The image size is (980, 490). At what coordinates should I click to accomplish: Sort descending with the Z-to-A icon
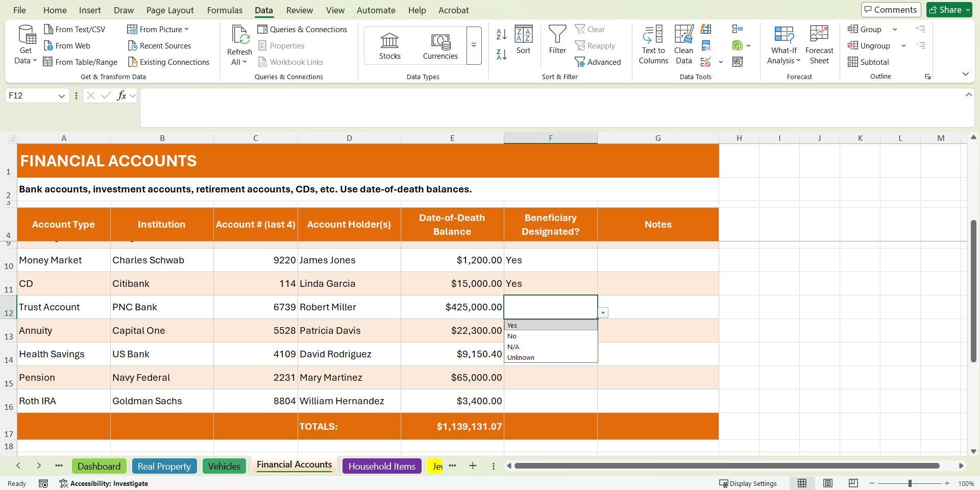[x=501, y=54]
